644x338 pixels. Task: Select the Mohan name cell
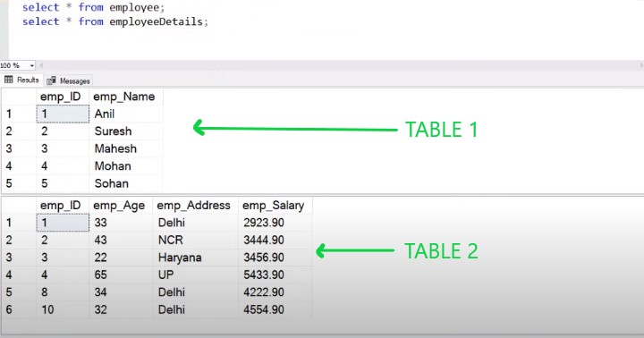pyautogui.click(x=126, y=166)
